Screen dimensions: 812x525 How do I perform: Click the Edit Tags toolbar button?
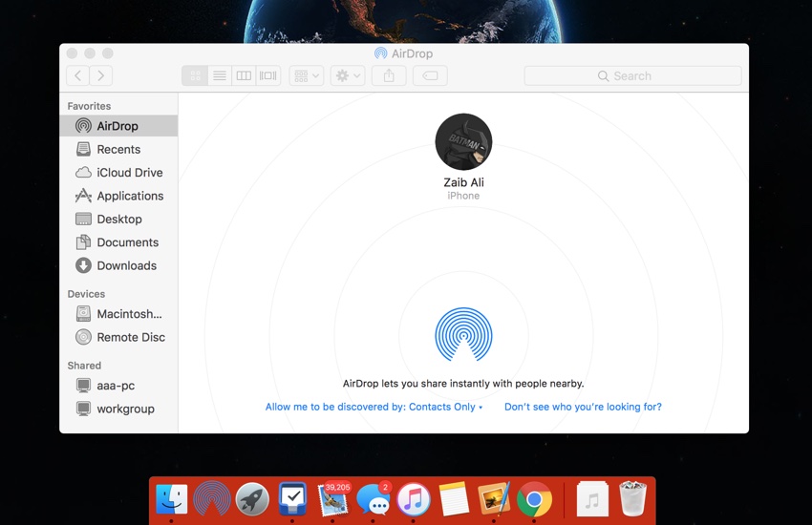click(430, 75)
